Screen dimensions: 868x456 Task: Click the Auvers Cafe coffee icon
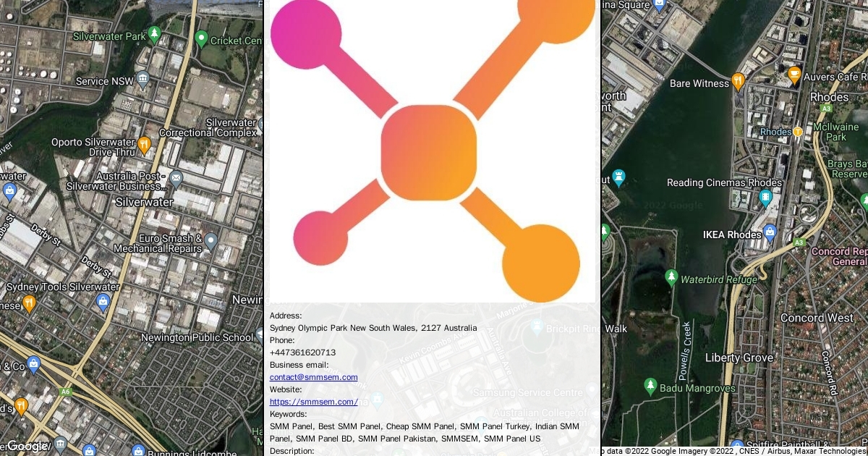[x=793, y=75]
